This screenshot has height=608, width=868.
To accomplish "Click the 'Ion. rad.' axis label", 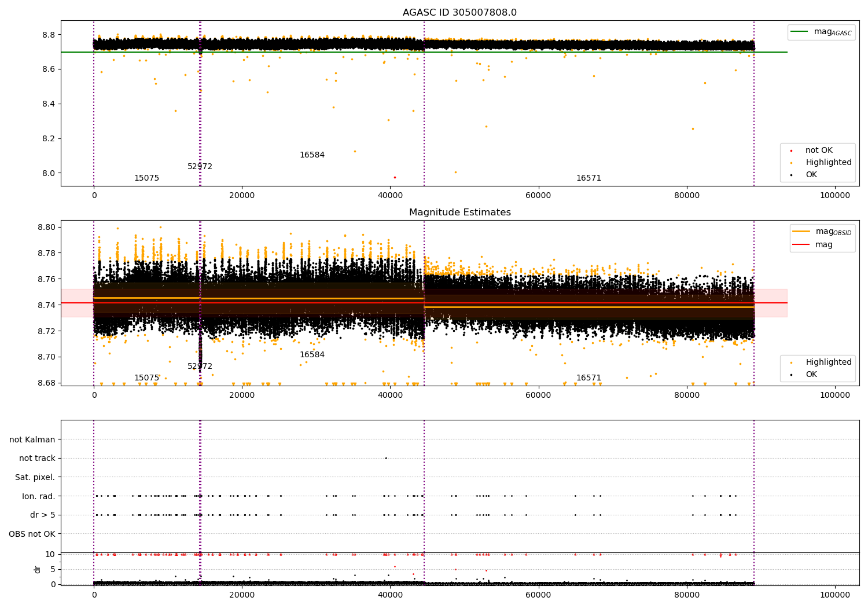I will (x=38, y=496).
